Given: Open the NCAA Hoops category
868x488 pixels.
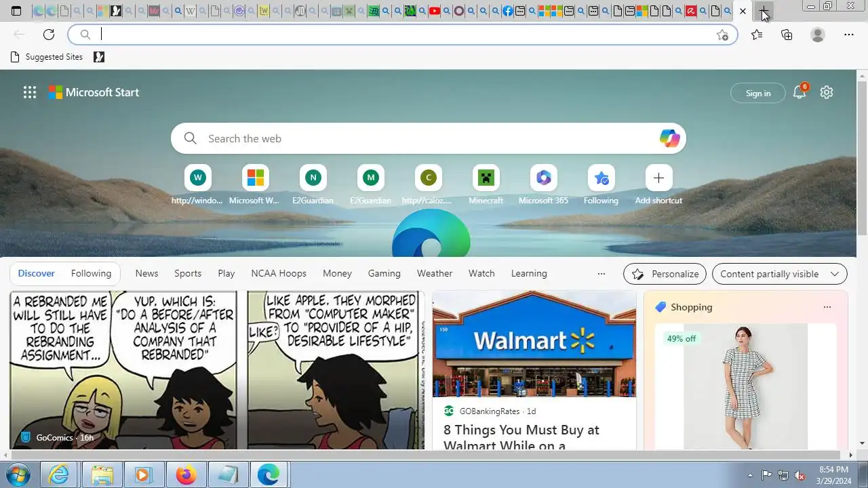Looking at the screenshot, I should 279,273.
